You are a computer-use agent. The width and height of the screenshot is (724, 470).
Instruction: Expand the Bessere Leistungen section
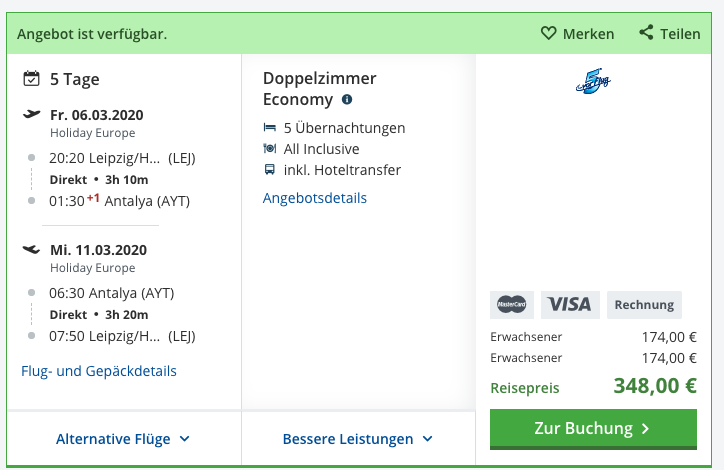358,439
